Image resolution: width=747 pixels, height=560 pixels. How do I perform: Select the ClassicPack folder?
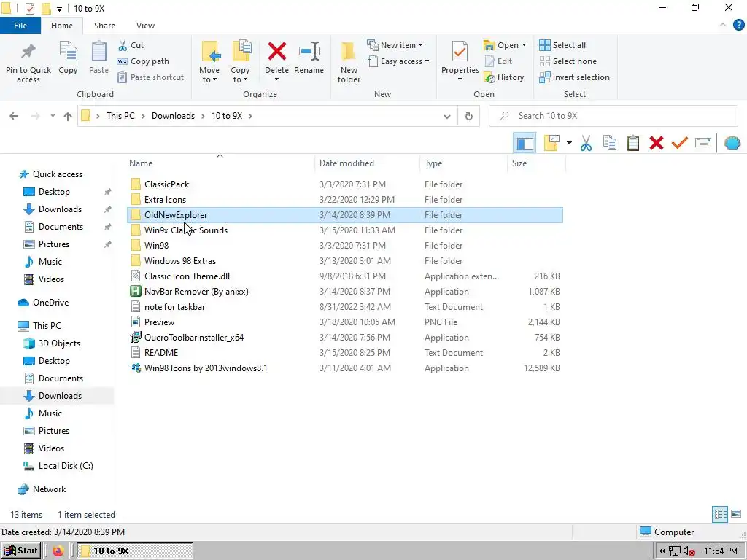pyautogui.click(x=345, y=184)
